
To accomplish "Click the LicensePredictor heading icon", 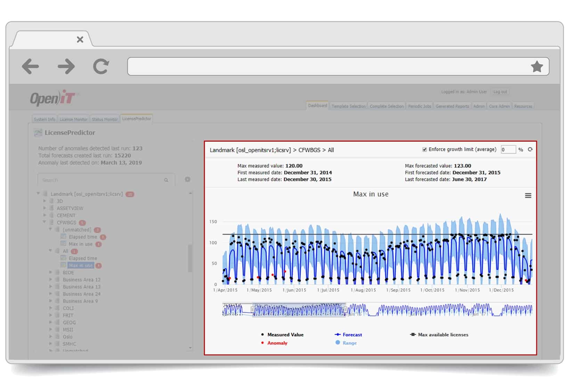I will [x=38, y=133].
